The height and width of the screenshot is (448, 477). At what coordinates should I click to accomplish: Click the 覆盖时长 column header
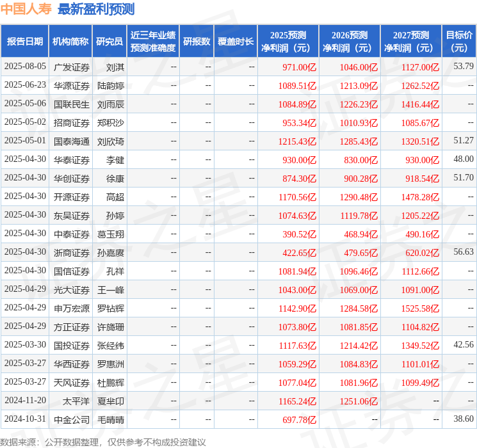point(236,42)
